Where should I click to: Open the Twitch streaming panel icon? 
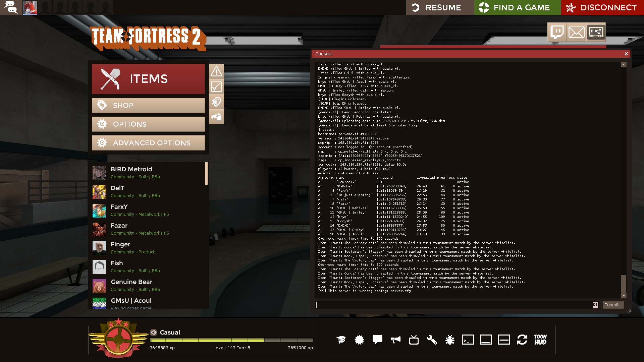pos(557,32)
